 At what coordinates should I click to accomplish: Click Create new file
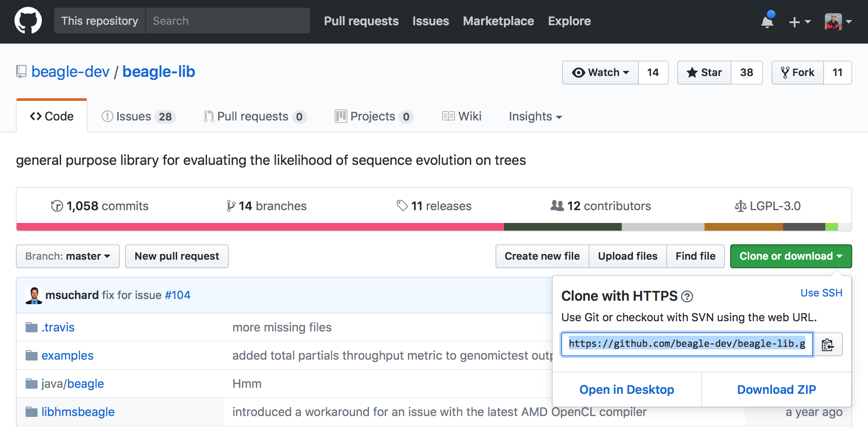coord(542,256)
